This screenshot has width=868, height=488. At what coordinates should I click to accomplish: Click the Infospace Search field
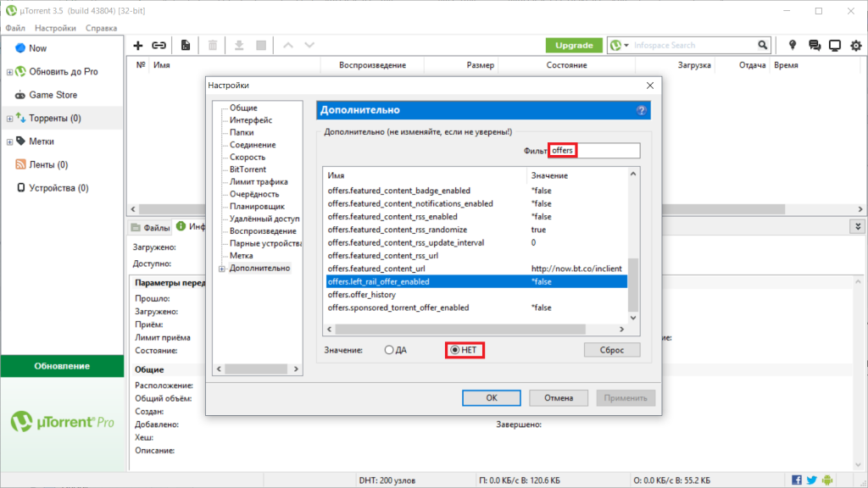tap(692, 46)
